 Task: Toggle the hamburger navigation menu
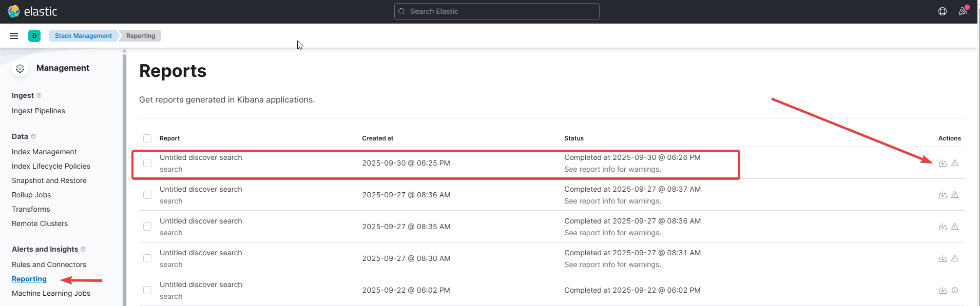[14, 36]
